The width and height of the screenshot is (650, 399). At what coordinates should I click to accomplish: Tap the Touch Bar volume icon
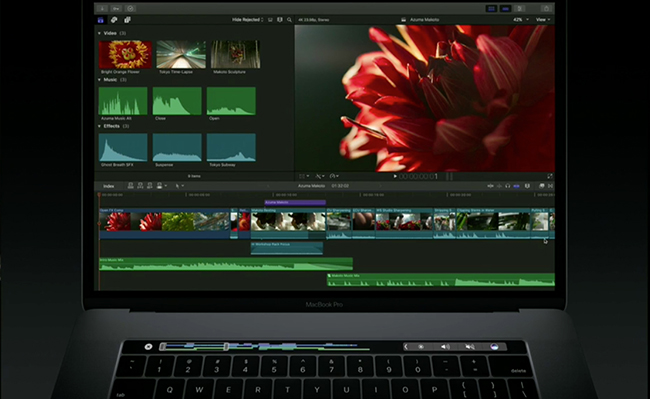pos(445,346)
